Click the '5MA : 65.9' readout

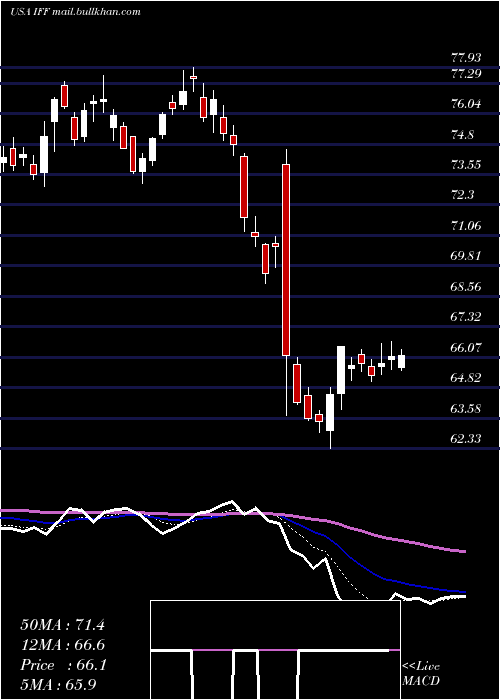click(58, 684)
